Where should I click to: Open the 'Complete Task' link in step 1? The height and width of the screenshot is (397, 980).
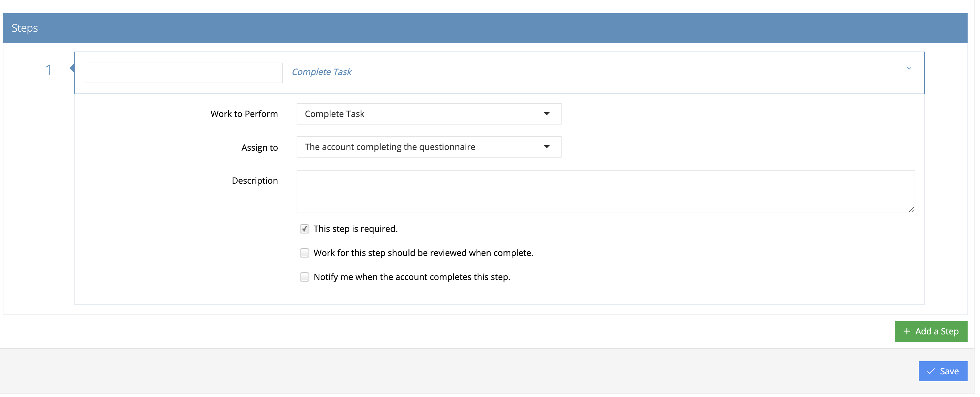tap(321, 72)
